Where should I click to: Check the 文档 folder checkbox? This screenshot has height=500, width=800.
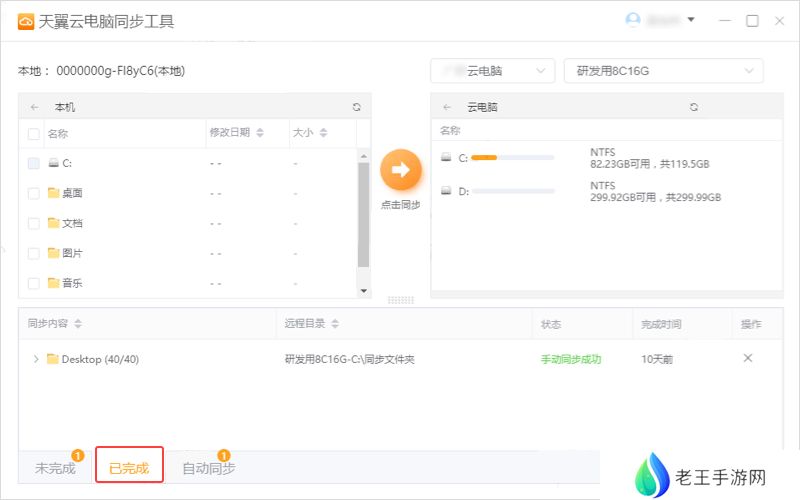pyautogui.click(x=34, y=223)
